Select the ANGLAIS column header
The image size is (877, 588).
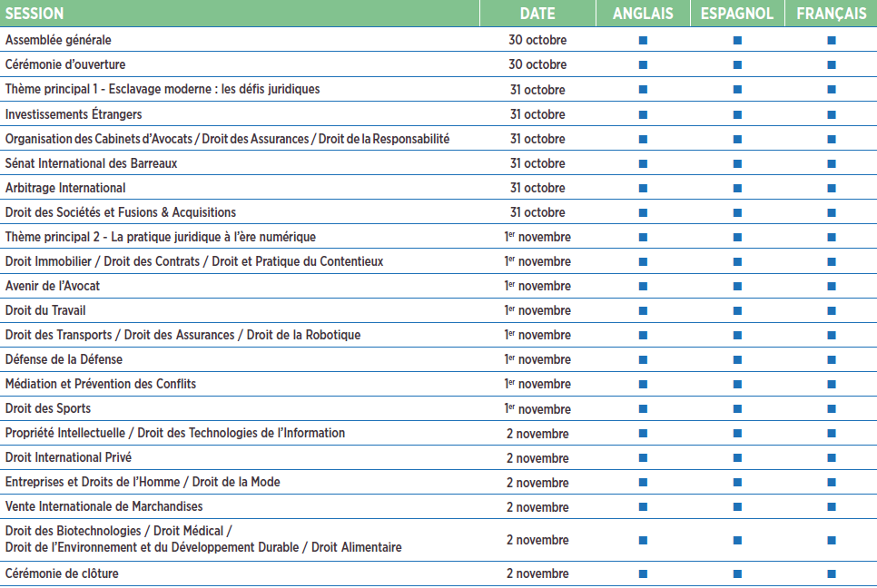click(643, 14)
